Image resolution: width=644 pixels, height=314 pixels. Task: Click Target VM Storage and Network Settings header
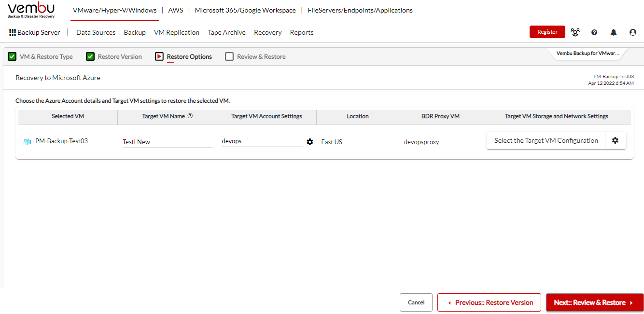tap(557, 116)
